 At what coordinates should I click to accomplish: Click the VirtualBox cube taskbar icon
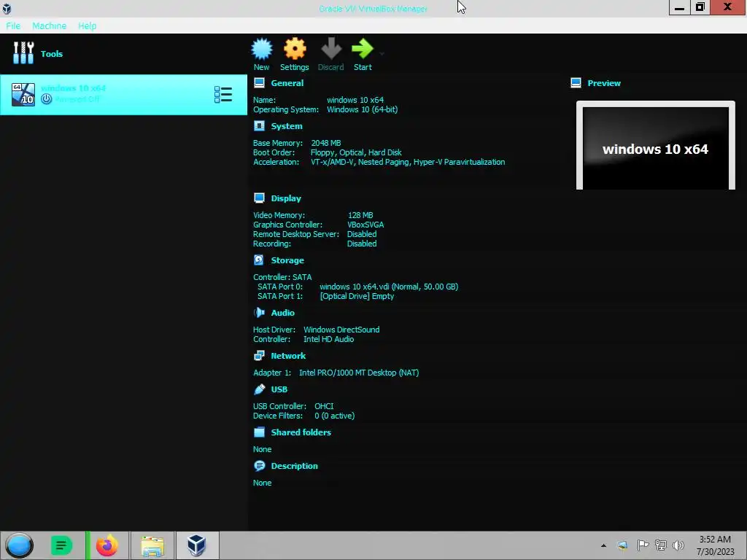[196, 545]
